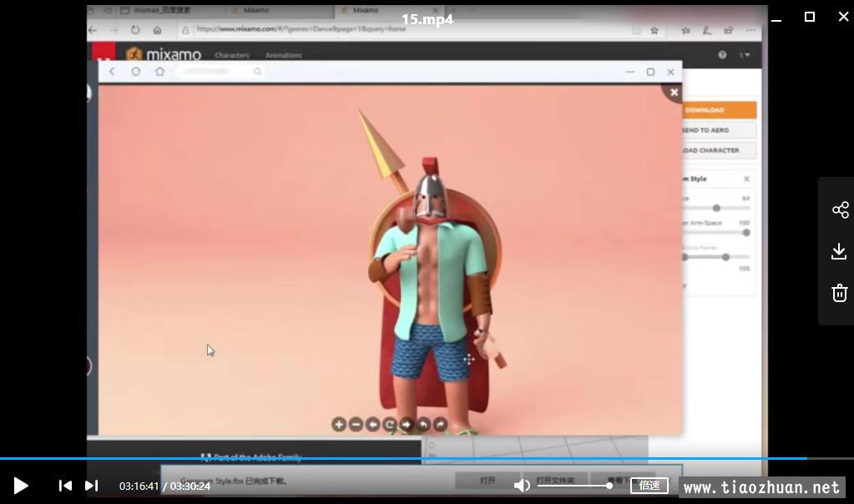854x504 pixels.
Task: Click 打开 in the download notification
Action: [x=488, y=481]
